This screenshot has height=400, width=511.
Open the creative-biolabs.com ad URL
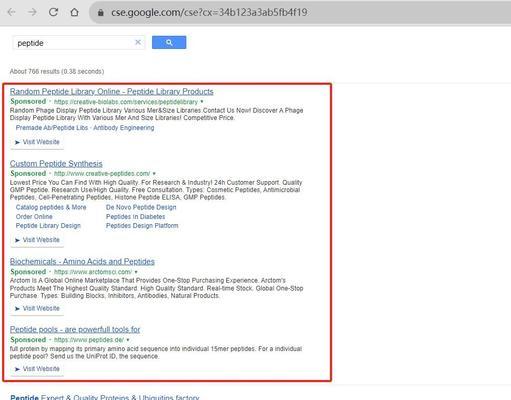click(126, 102)
